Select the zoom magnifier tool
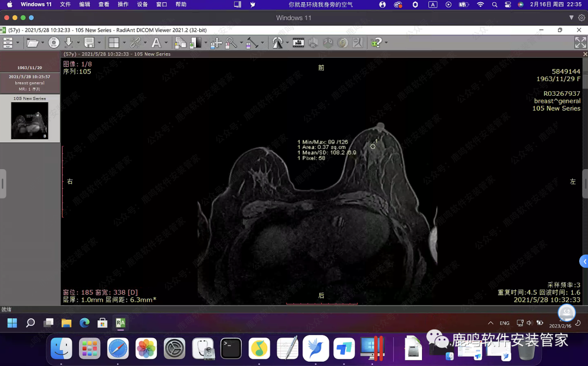This screenshot has height=366, width=588. 230,42
